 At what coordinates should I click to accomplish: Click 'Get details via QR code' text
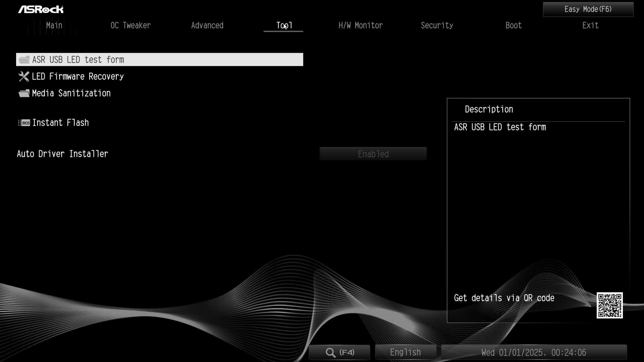pyautogui.click(x=504, y=298)
